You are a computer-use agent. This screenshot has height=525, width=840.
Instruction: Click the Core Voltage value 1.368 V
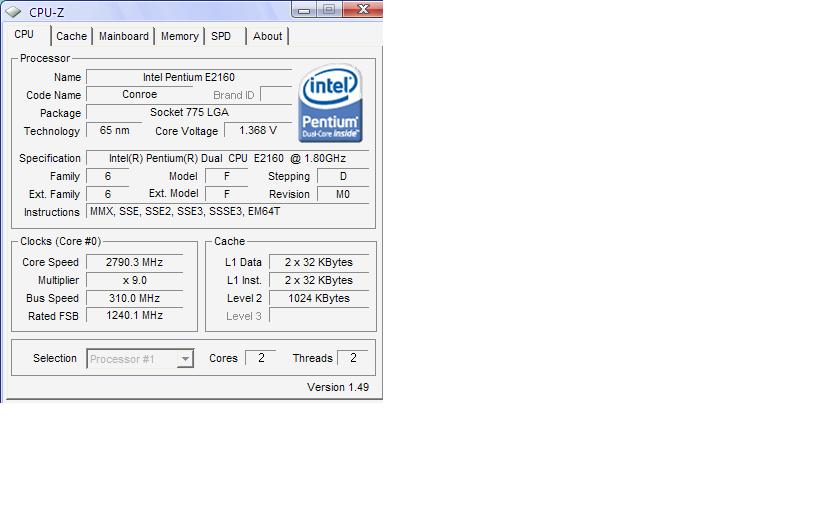[x=258, y=130]
